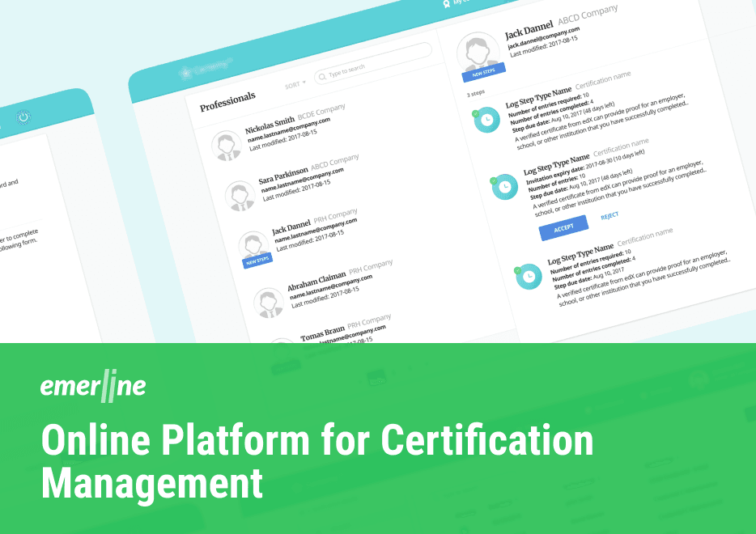The image size is (756, 534).
Task: Click the Professionals heading
Action: tap(227, 101)
